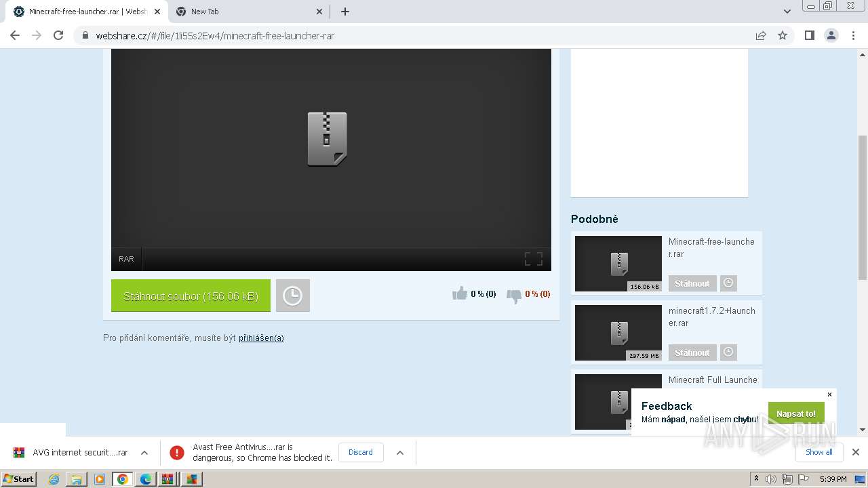Click the browser forward arrow
The image size is (868, 488).
[x=37, y=35]
